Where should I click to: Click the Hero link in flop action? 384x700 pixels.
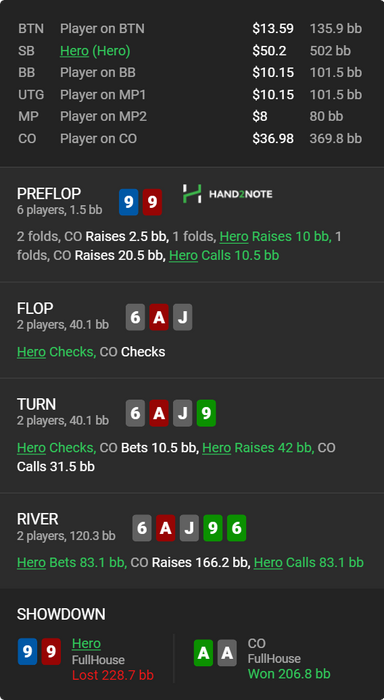(x=31, y=352)
